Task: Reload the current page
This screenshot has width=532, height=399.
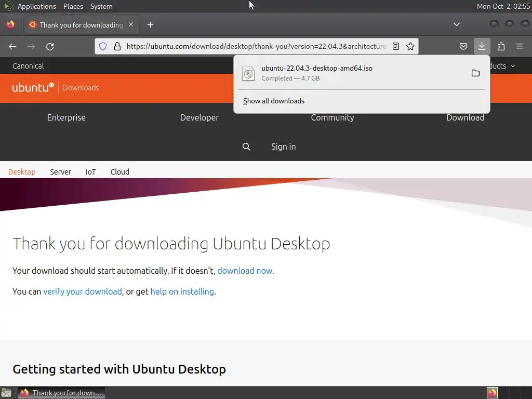Action: point(50,46)
